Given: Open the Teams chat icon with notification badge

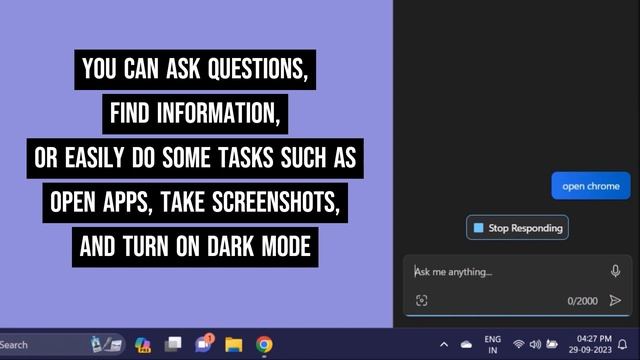Looking at the screenshot, I should 204,344.
